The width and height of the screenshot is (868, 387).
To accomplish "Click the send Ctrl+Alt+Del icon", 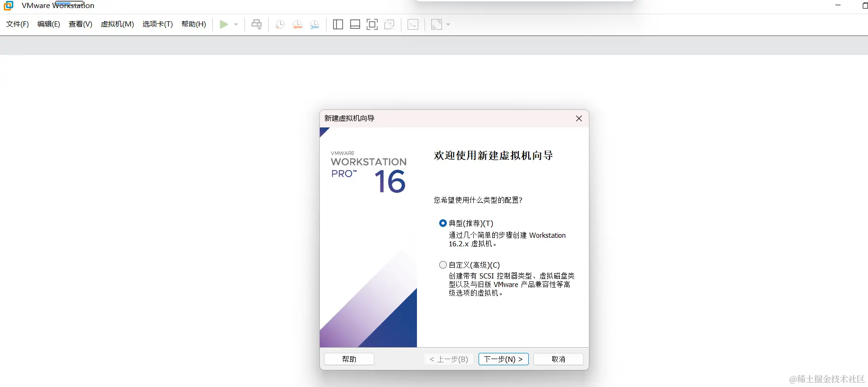I will click(x=256, y=24).
